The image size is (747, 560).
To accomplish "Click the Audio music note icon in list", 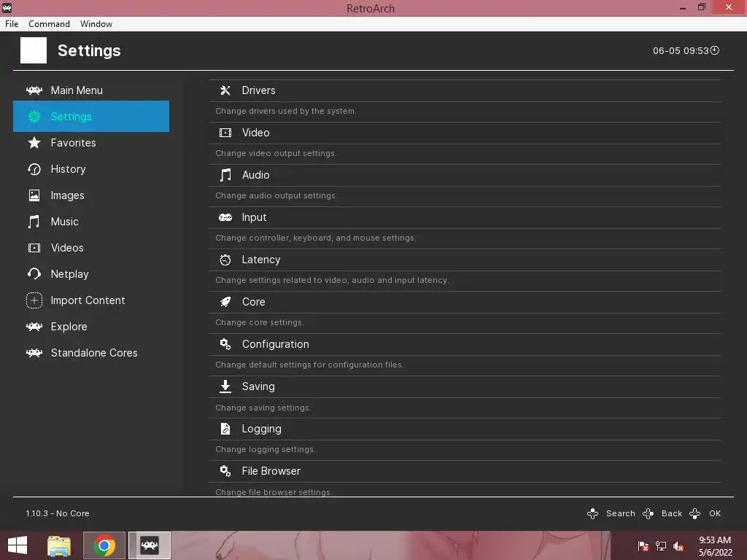I will [x=225, y=175].
